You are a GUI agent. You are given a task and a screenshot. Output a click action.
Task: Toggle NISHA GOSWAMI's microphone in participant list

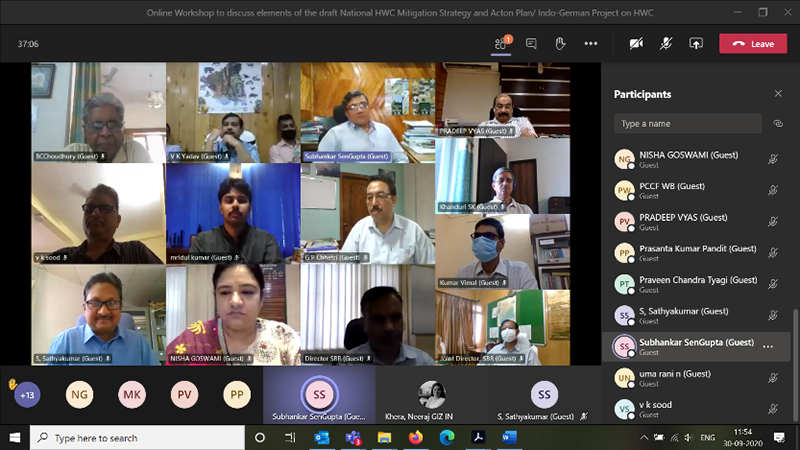click(773, 159)
